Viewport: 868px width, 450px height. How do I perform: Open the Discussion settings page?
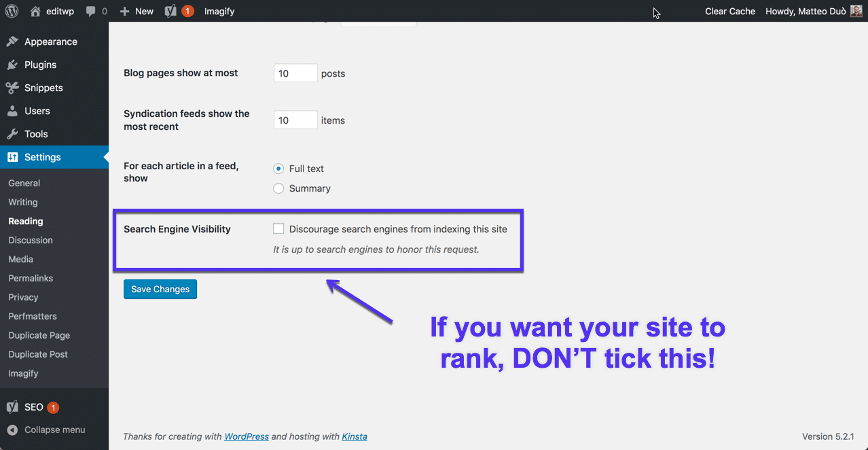coord(30,240)
